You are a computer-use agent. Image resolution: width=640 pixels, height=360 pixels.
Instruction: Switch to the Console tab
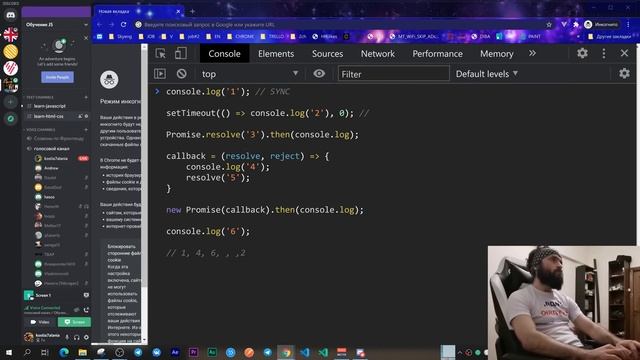point(224,54)
